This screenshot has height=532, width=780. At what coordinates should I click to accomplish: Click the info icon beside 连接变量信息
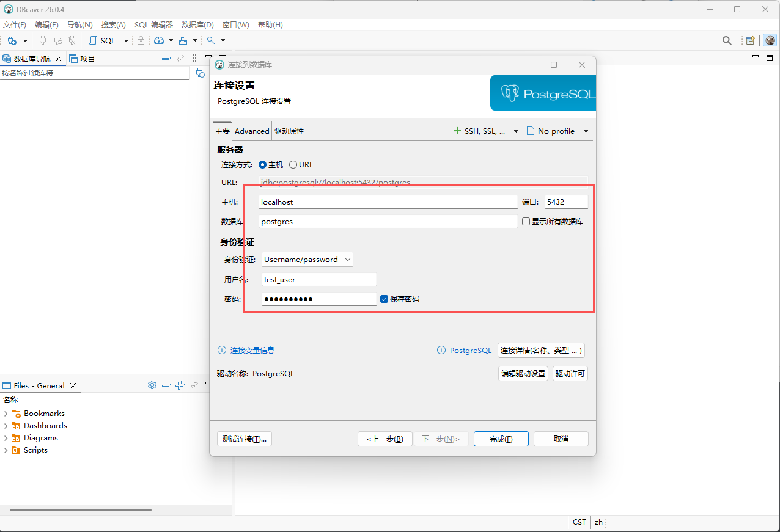point(222,350)
